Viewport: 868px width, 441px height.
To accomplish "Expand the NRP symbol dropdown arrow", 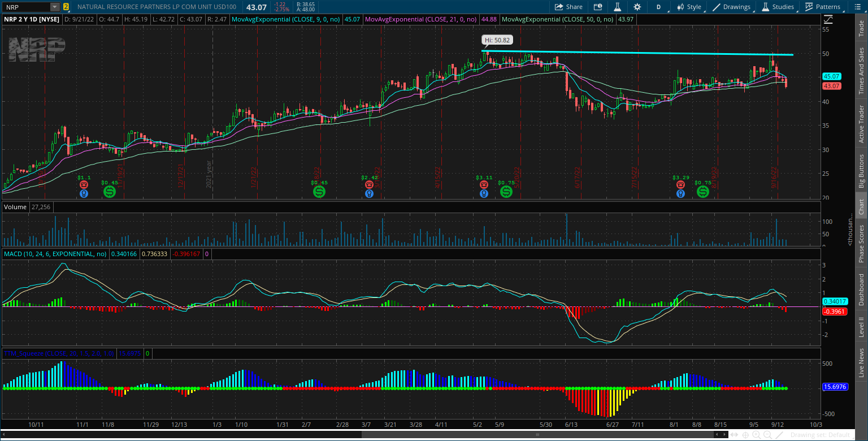I will click(55, 7).
